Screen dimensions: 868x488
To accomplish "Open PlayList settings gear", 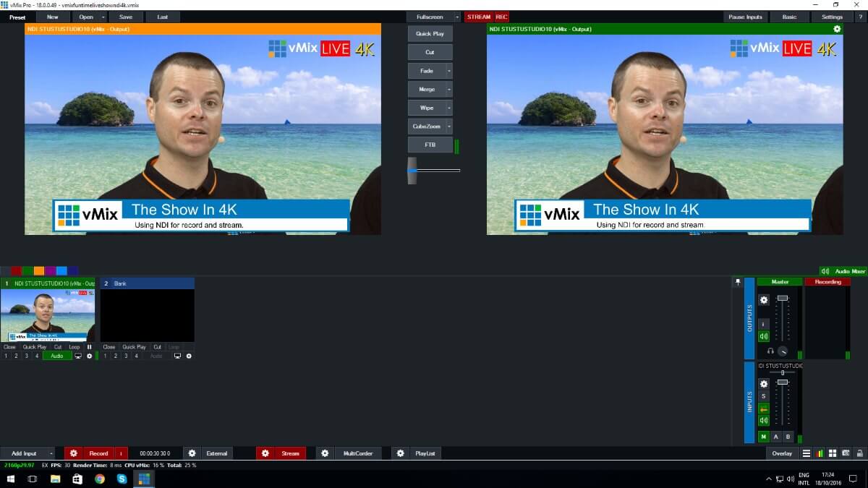I will click(x=401, y=453).
